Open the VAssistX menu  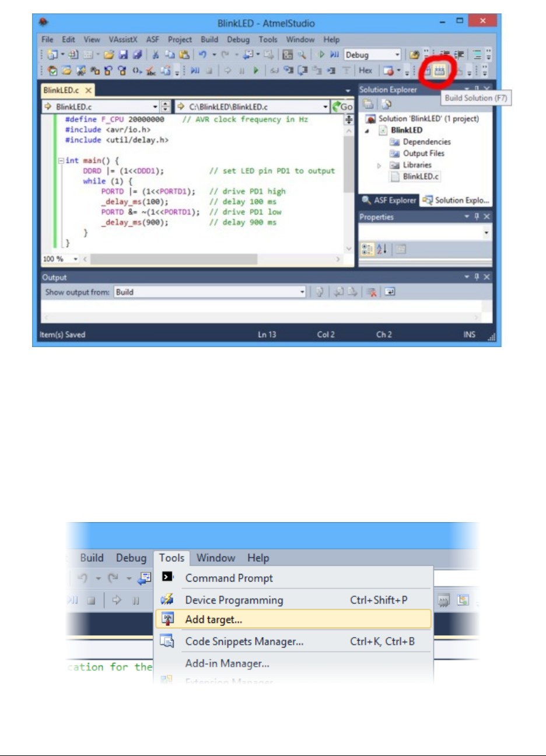click(x=123, y=40)
